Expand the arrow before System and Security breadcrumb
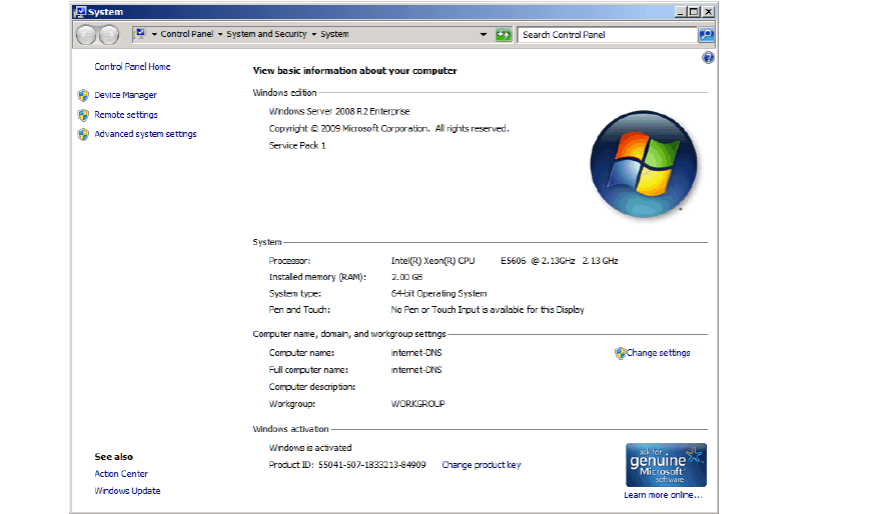 click(x=220, y=35)
